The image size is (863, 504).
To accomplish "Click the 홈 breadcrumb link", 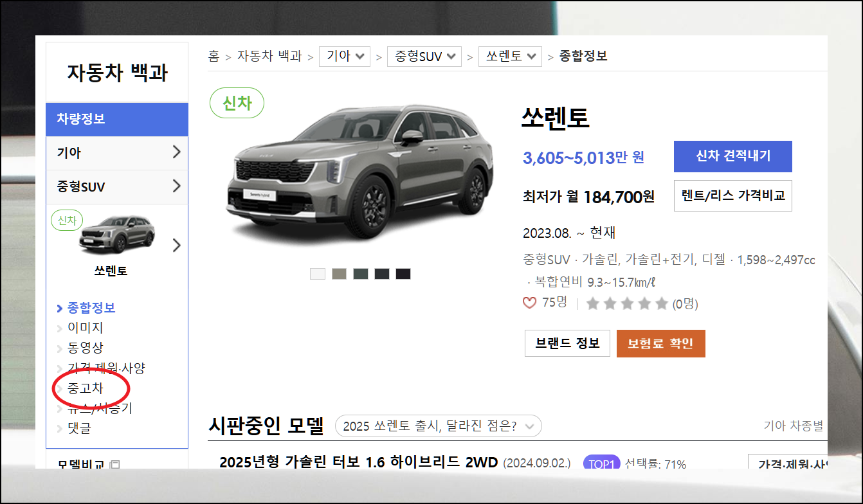I will (x=214, y=56).
